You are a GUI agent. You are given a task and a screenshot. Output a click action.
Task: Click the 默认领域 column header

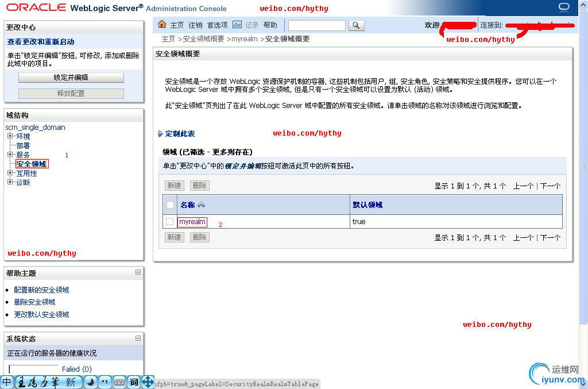click(x=367, y=205)
